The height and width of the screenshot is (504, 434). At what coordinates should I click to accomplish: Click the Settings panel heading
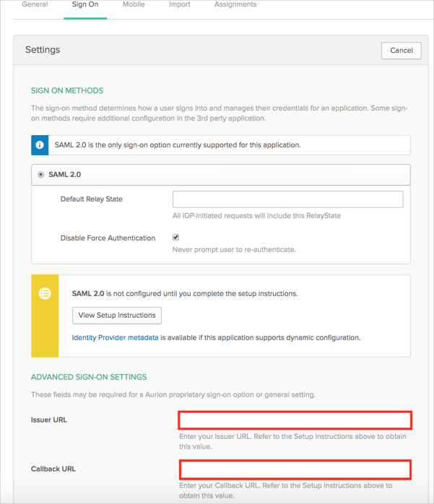pos(43,50)
